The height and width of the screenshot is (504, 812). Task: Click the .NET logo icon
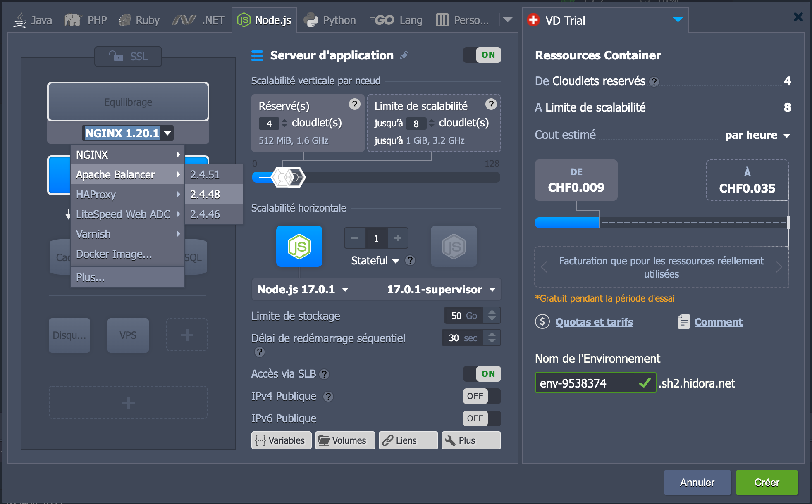pyautogui.click(x=184, y=20)
